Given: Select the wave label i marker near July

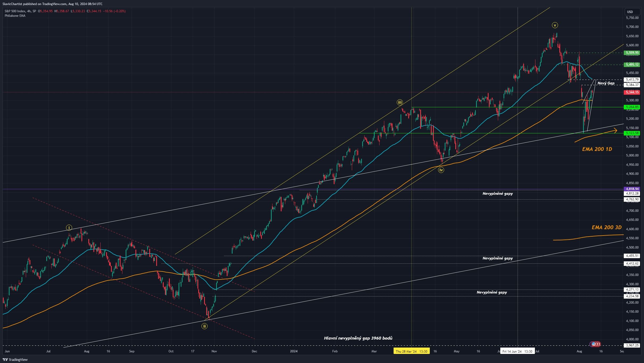Looking at the screenshot, I should click(x=69, y=228).
